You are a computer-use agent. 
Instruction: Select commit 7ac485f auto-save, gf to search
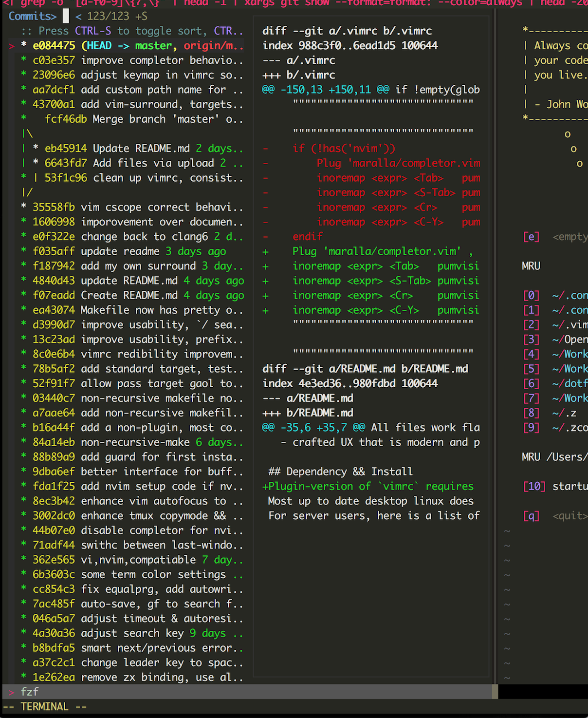pos(131,604)
